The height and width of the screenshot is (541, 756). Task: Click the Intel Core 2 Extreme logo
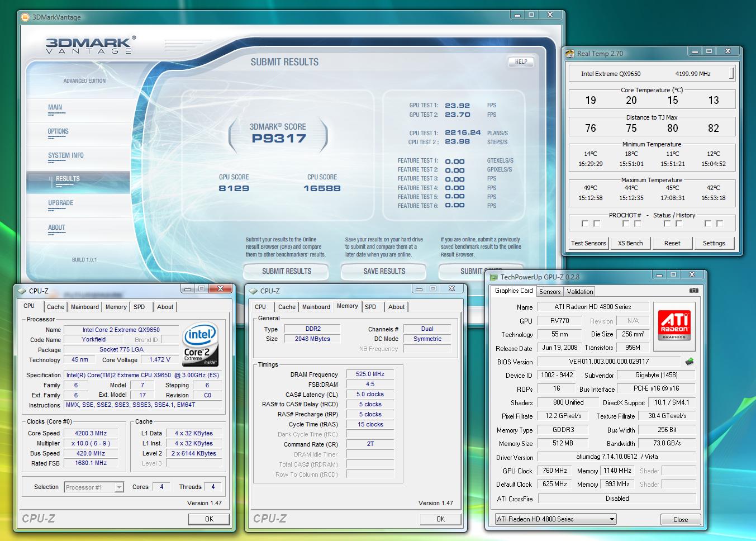pos(201,344)
